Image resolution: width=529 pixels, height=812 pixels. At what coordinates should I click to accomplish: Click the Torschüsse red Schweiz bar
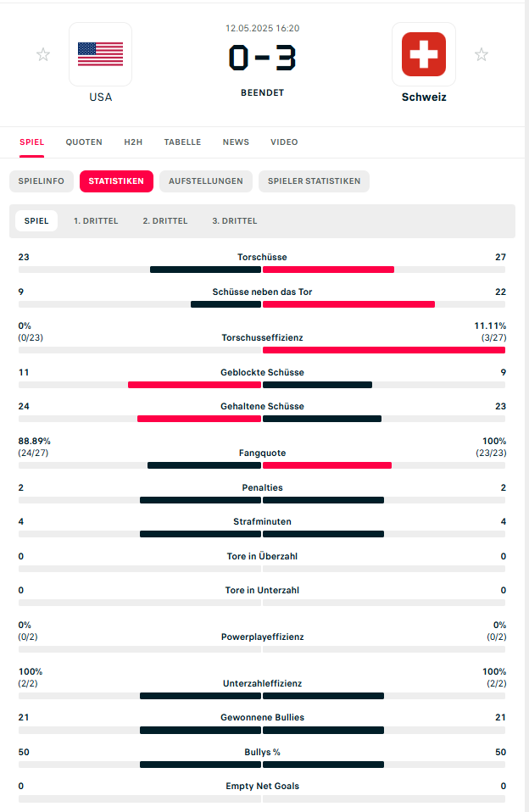click(x=328, y=270)
